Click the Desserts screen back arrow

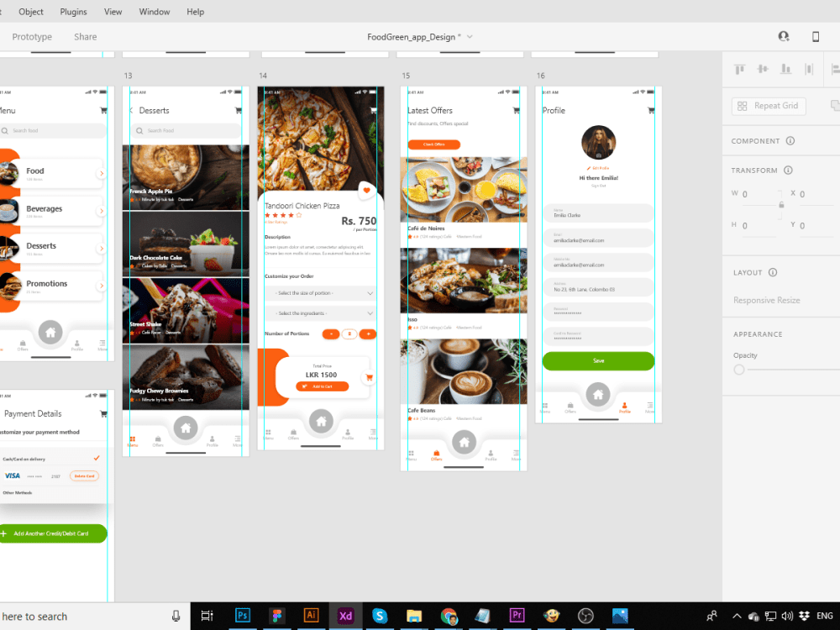coord(131,110)
